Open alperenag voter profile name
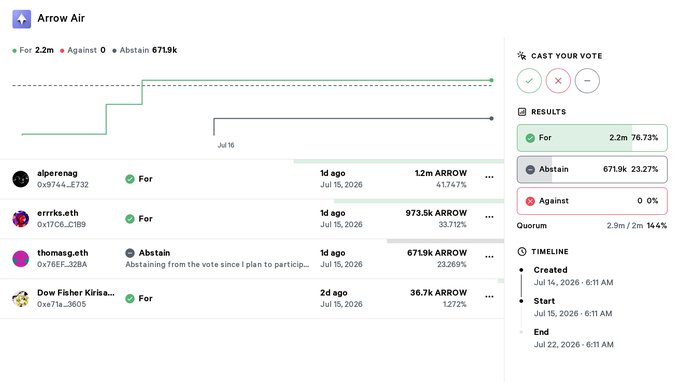The image size is (680, 382). pyautogui.click(x=57, y=173)
